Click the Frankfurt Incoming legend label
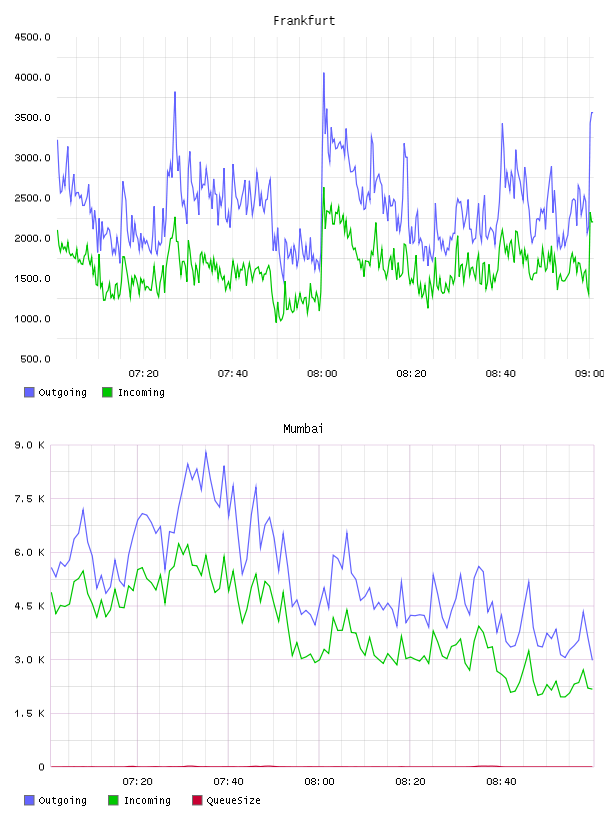The height and width of the screenshot is (816, 608). coord(141,392)
